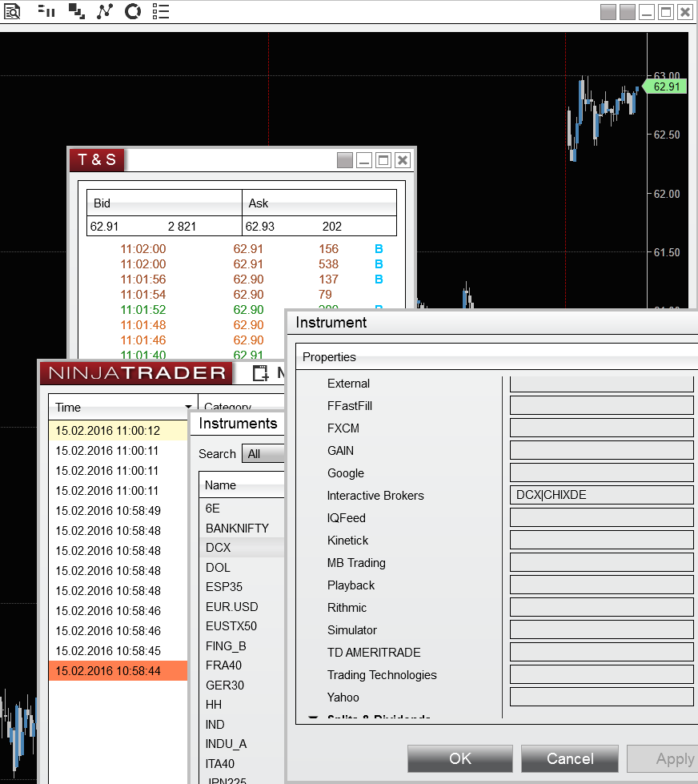Select INDU_A in the Instruments list

[242, 743]
